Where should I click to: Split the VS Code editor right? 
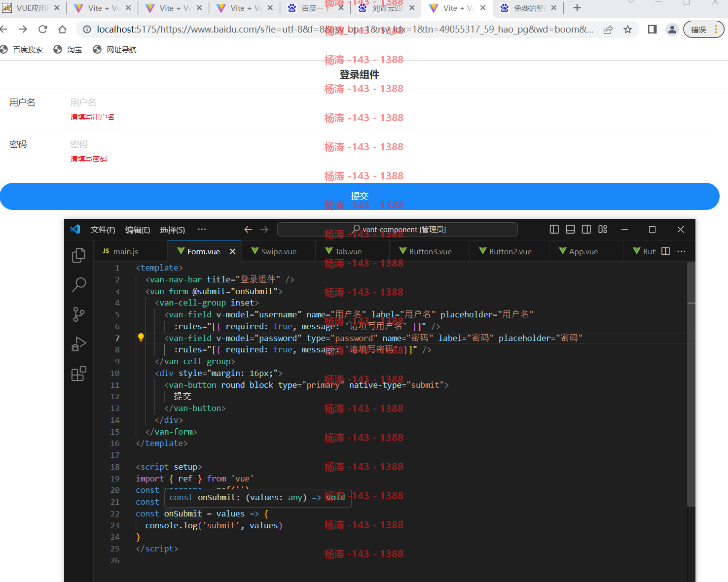click(665, 251)
